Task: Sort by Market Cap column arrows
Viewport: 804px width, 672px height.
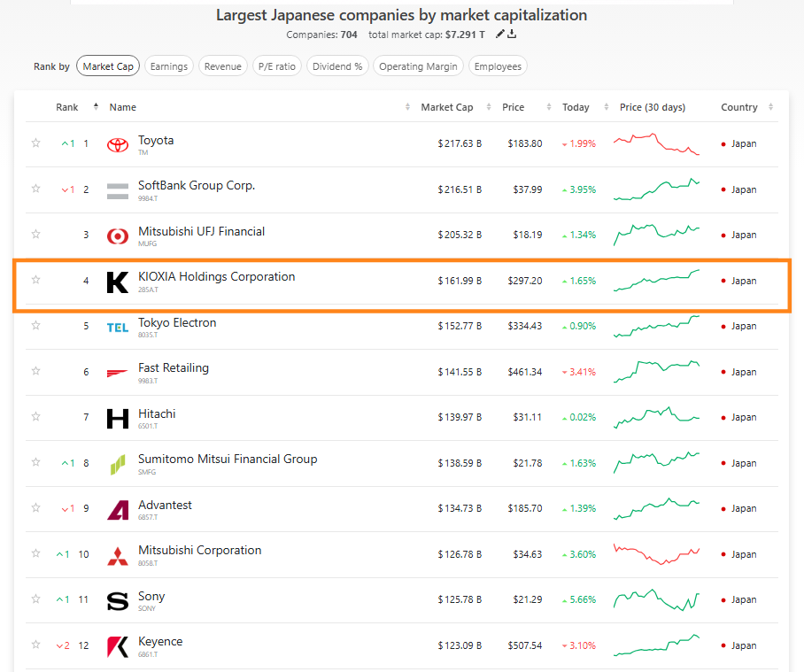Action: click(489, 106)
